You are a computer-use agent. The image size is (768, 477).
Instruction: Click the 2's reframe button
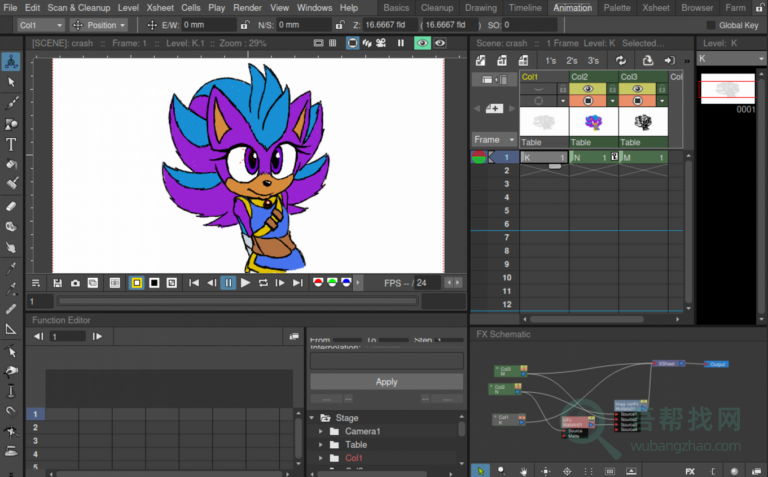click(x=572, y=61)
